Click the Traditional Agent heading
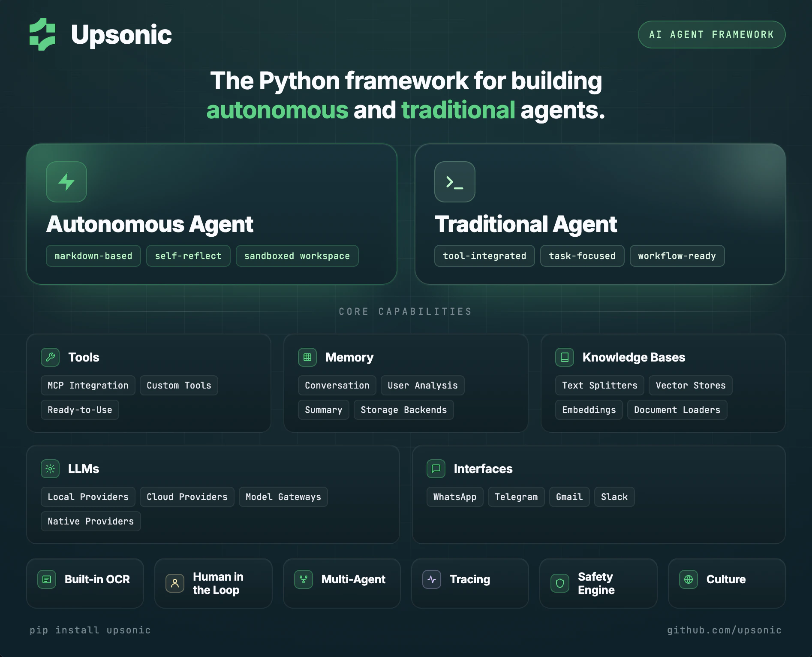 point(526,224)
